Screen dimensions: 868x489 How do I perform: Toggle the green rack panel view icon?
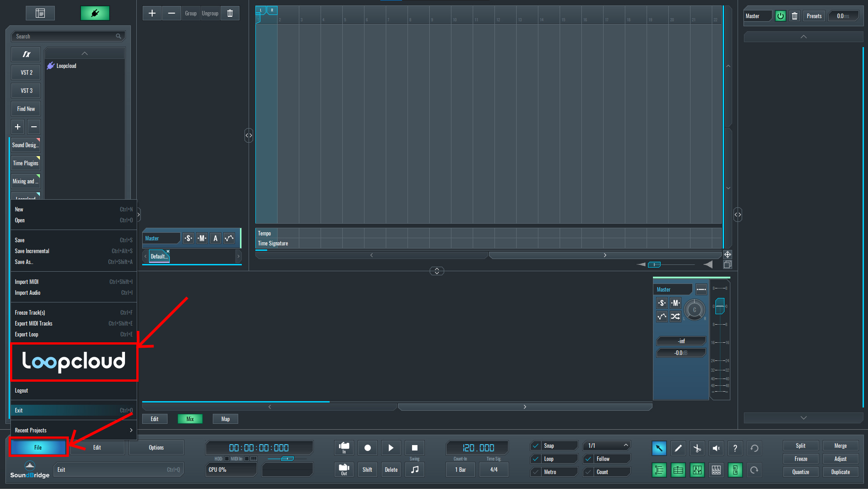point(735,470)
